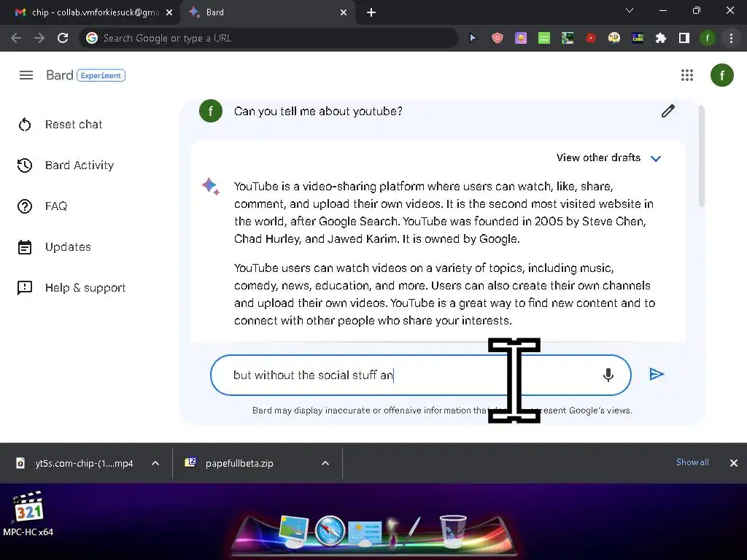Click the red shield extension icon

point(498,38)
